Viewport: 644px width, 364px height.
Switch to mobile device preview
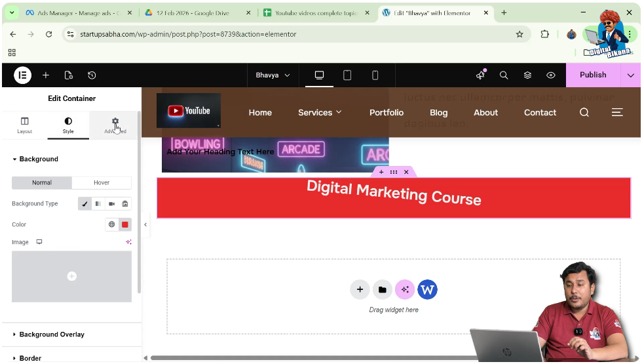(x=375, y=75)
